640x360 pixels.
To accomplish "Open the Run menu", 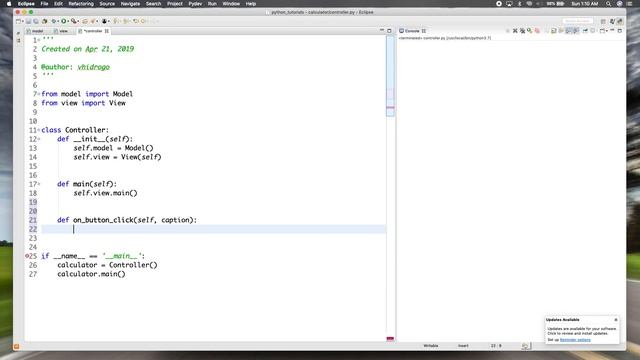I will click(212, 4).
